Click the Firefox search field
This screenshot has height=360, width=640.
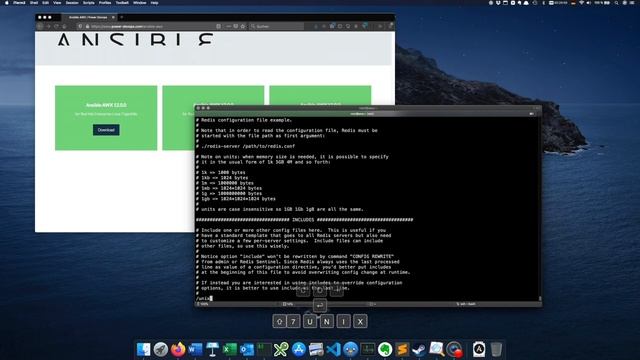pyautogui.click(x=276, y=26)
